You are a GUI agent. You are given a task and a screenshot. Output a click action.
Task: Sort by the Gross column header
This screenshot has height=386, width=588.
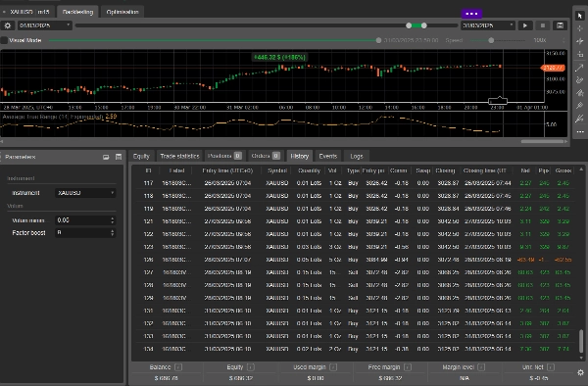pyautogui.click(x=563, y=170)
